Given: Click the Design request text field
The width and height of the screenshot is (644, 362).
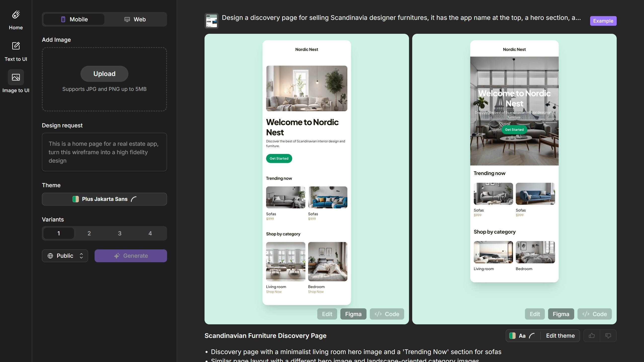Looking at the screenshot, I should coord(104,152).
